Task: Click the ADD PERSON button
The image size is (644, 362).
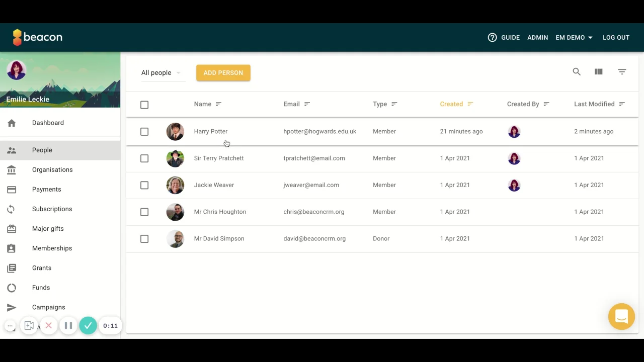Action: click(223, 73)
